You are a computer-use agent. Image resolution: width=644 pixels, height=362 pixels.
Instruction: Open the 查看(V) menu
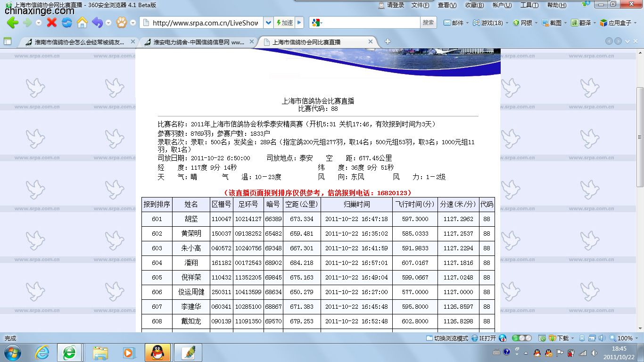[x=447, y=5]
